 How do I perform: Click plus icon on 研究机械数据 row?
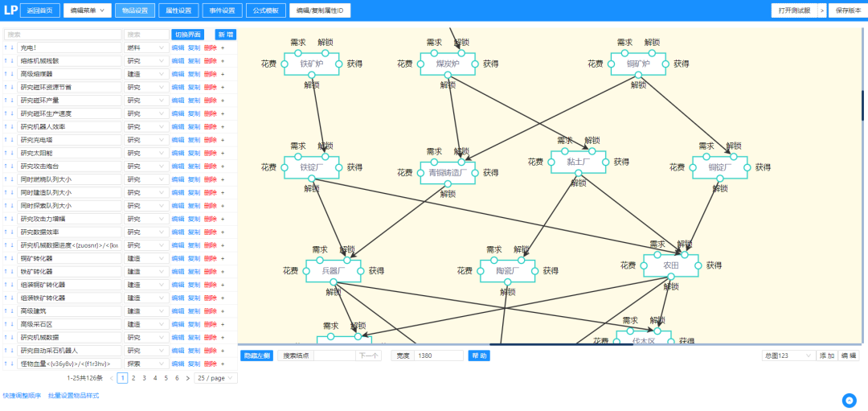[223, 338]
